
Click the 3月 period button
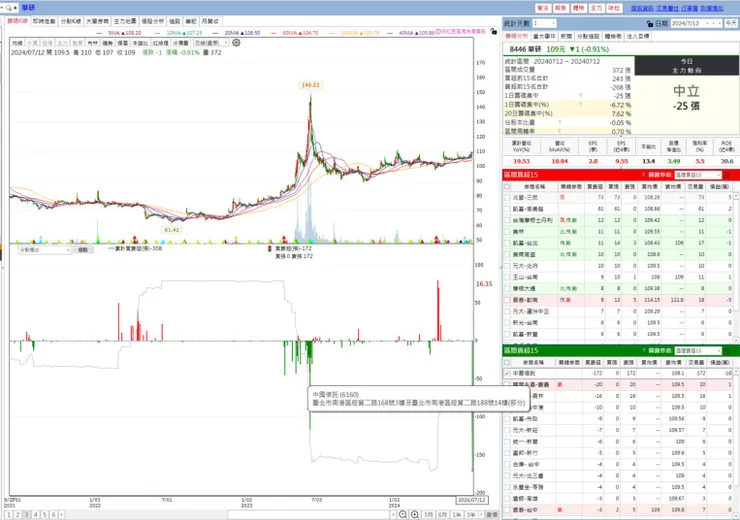coord(429,515)
